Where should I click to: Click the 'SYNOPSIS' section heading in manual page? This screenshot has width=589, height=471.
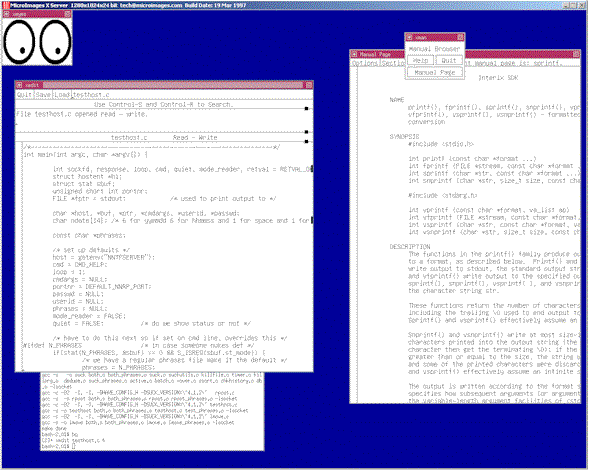pos(404,137)
